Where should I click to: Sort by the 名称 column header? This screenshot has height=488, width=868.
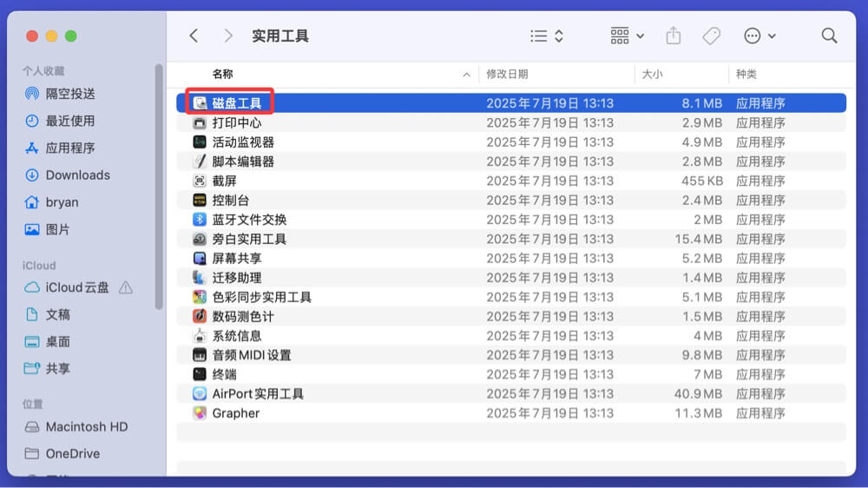[x=222, y=74]
